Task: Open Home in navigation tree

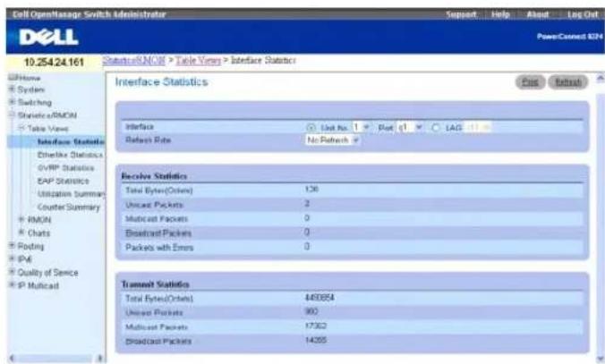Action: click(30, 79)
